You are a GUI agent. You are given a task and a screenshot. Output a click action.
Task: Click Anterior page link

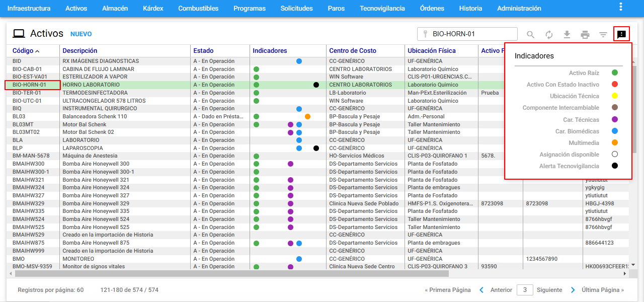[501, 290]
